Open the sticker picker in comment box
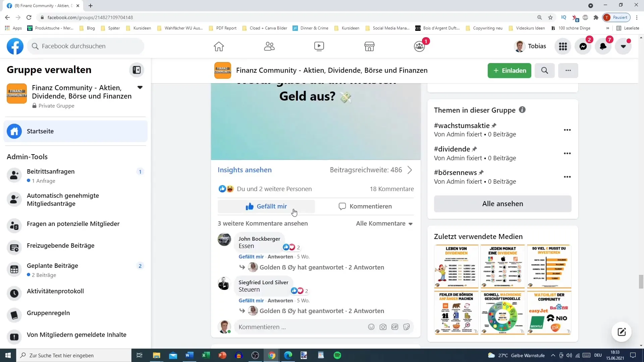Image resolution: width=644 pixels, height=362 pixels. [x=407, y=327]
